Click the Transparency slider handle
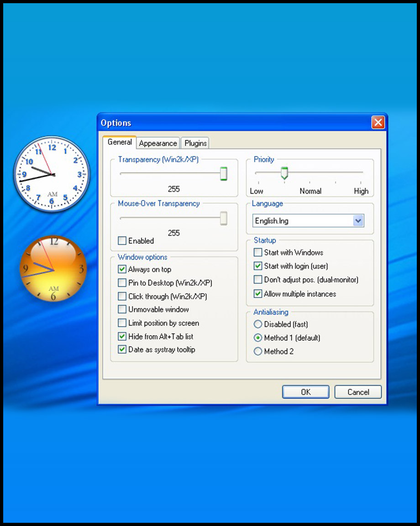The image size is (420, 526). point(223,174)
